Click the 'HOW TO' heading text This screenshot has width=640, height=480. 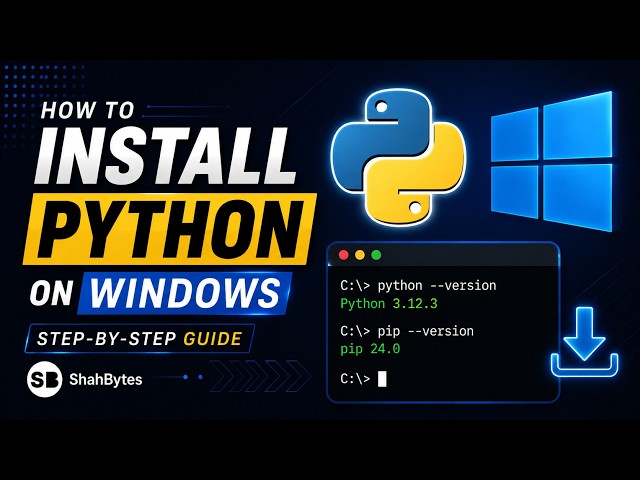click(x=87, y=110)
